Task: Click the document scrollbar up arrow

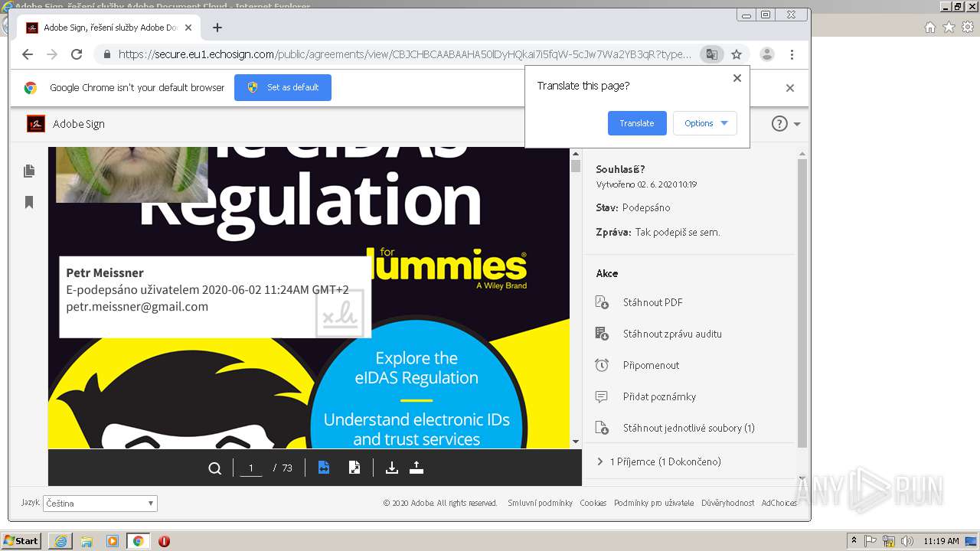Action: point(576,155)
